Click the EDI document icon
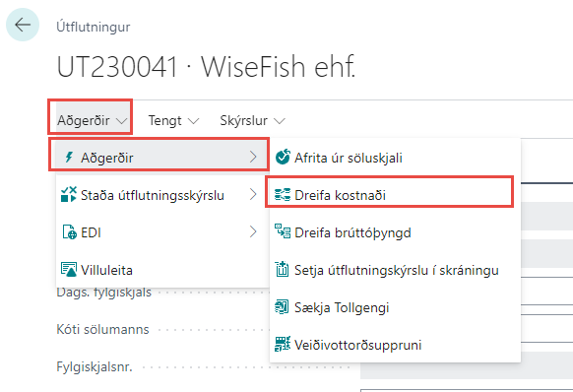573x392 pixels. point(69,232)
